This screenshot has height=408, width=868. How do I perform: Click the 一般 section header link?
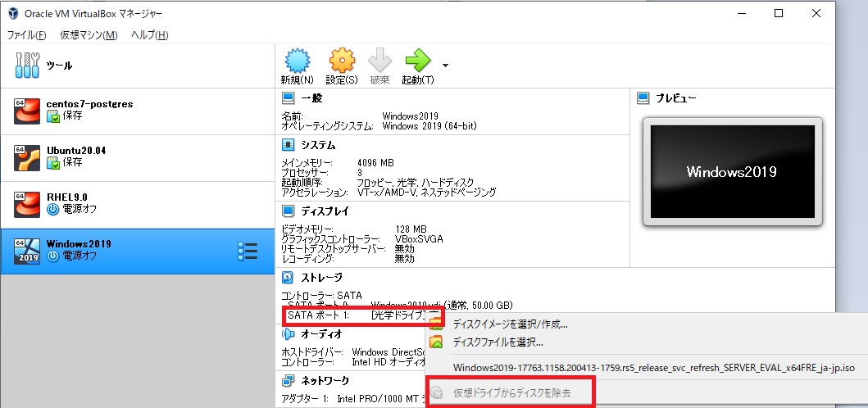point(311,98)
